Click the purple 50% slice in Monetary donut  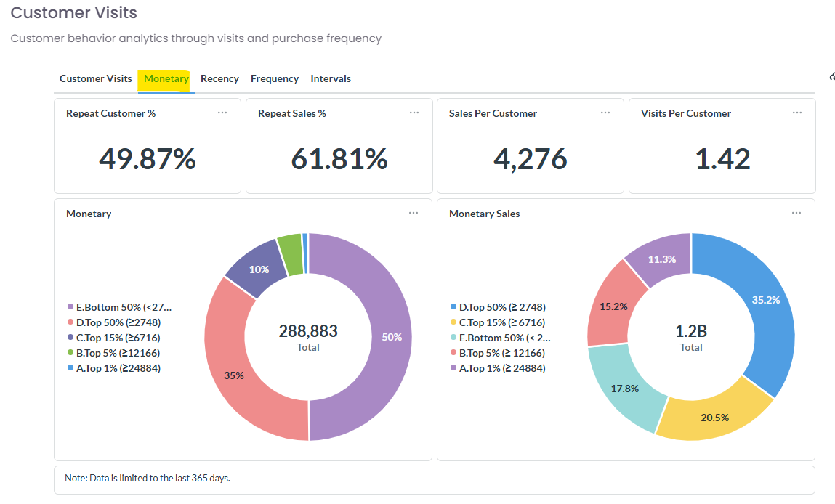390,338
